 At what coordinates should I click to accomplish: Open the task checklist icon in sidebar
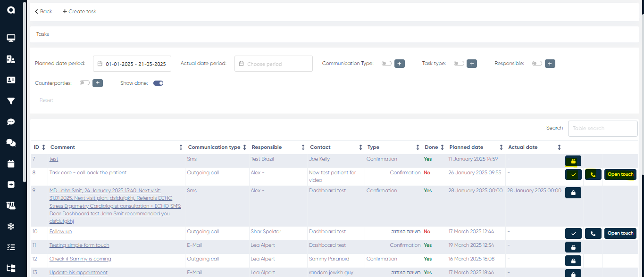pyautogui.click(x=11, y=247)
